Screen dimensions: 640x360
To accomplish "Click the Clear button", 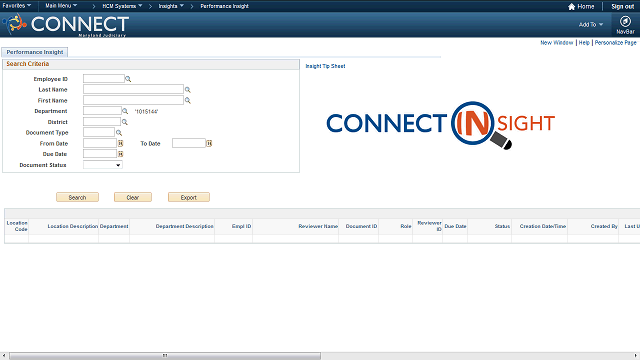I will [x=133, y=197].
